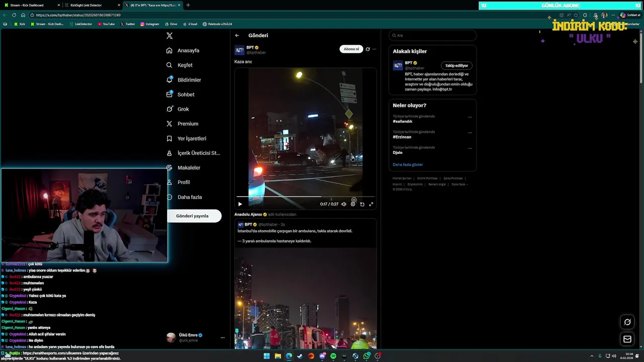The image size is (644, 362).
Task: Show hidden system tray icons
Action: click(592, 356)
